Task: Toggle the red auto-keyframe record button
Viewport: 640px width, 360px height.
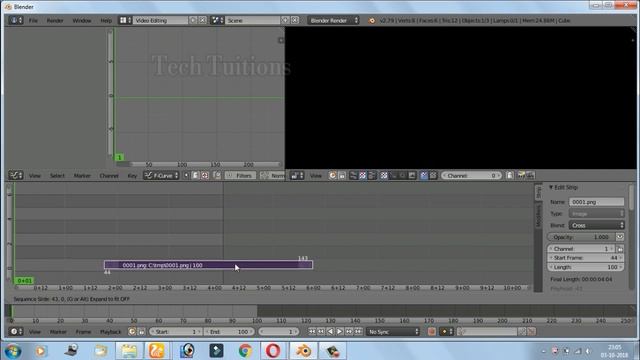Action: [x=431, y=332]
